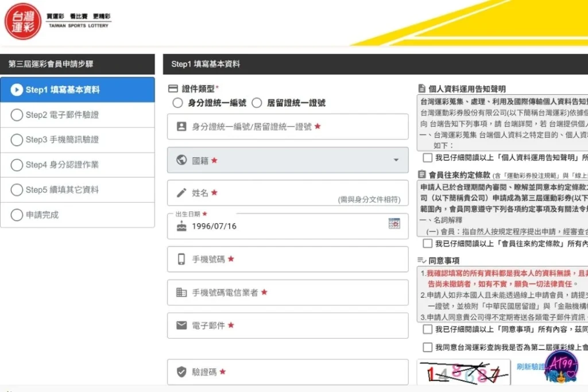Click the clipboard icon beside 會員往來約定條款
Screen dimensions: 588x392
click(x=422, y=174)
